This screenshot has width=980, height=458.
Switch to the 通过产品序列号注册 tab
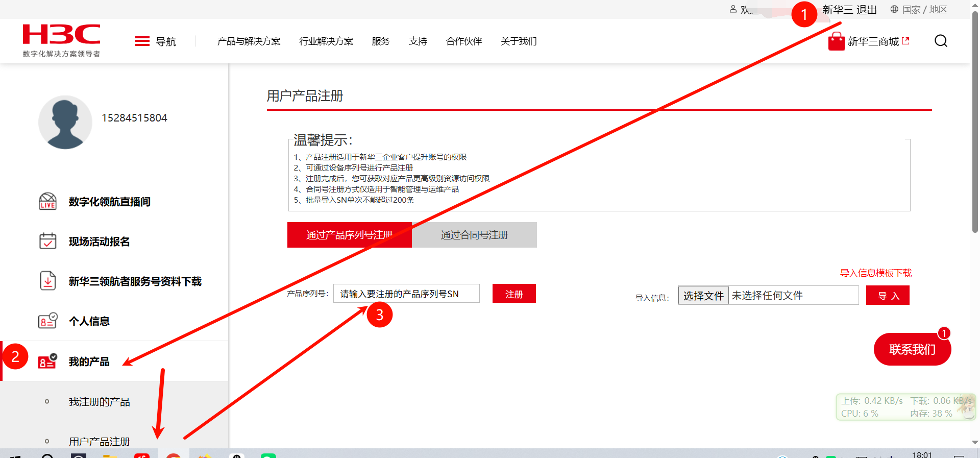(350, 235)
